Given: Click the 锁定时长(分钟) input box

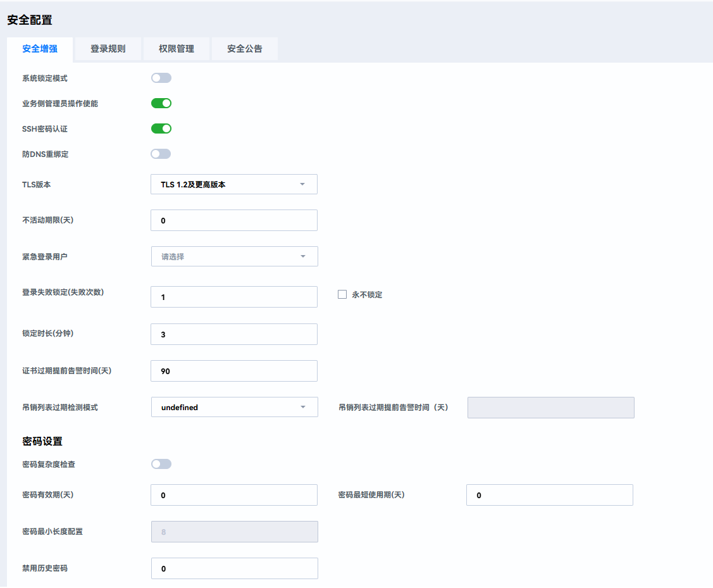Looking at the screenshot, I should [x=233, y=334].
